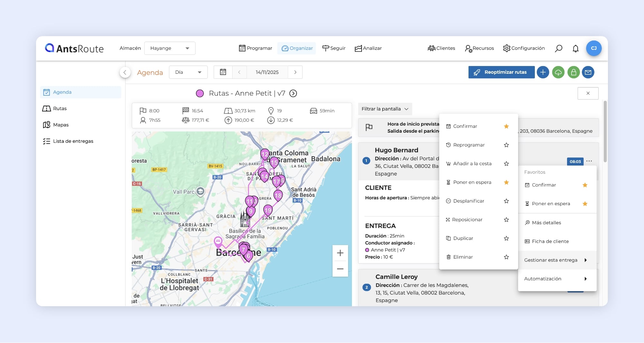Select Duplicar from the context menu
Image resolution: width=644 pixels, height=343 pixels.
(463, 238)
